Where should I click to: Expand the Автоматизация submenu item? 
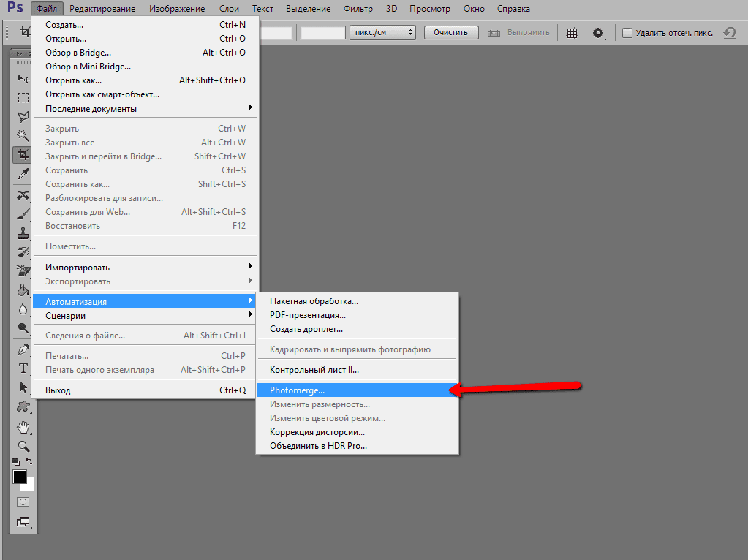(x=144, y=301)
